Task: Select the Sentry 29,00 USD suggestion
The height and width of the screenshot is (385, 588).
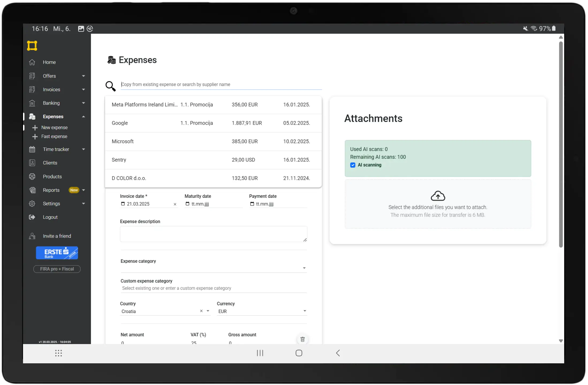Action: (x=213, y=160)
